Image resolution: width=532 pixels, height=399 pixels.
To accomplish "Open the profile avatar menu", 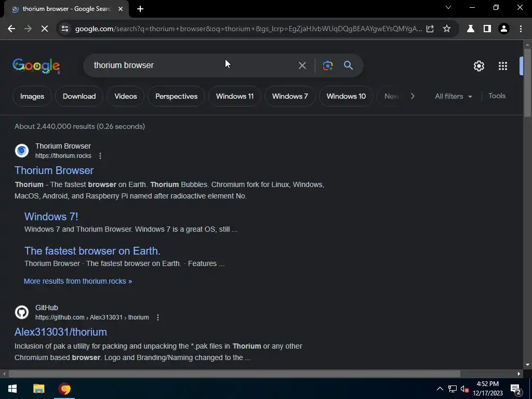I will (504, 29).
